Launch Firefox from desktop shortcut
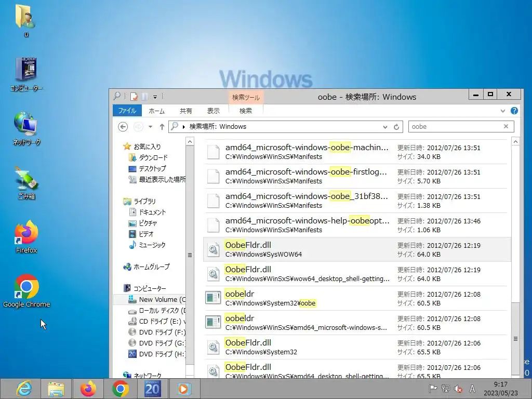This screenshot has height=399, width=532. coord(26,237)
